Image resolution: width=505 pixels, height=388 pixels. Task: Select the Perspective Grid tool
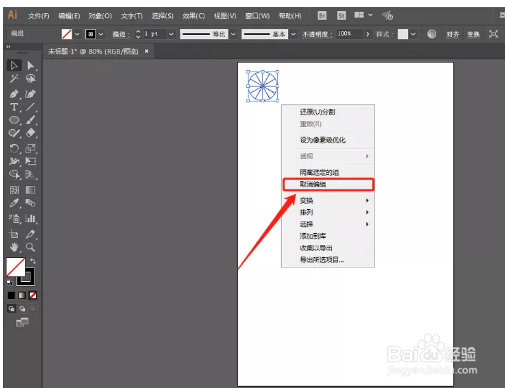pos(30,174)
